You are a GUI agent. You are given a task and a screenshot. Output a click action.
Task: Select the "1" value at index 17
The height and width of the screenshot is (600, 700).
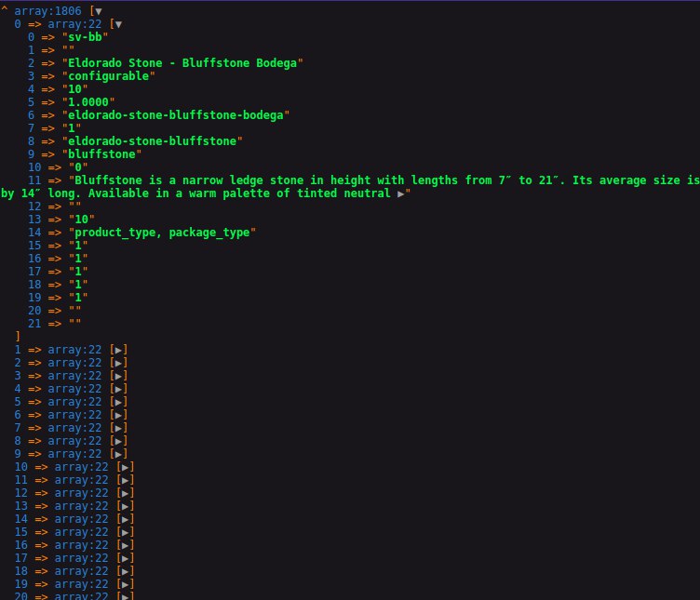(x=78, y=272)
